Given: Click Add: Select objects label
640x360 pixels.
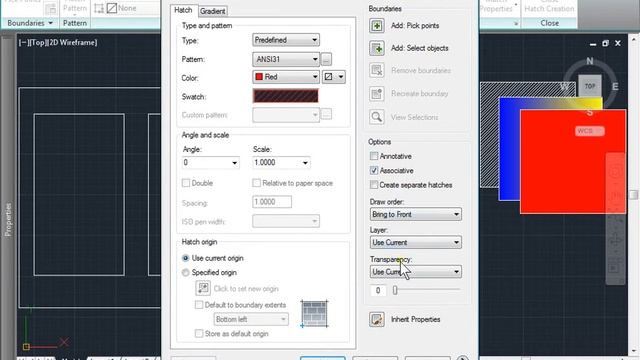Looking at the screenshot, I should pos(419,48).
